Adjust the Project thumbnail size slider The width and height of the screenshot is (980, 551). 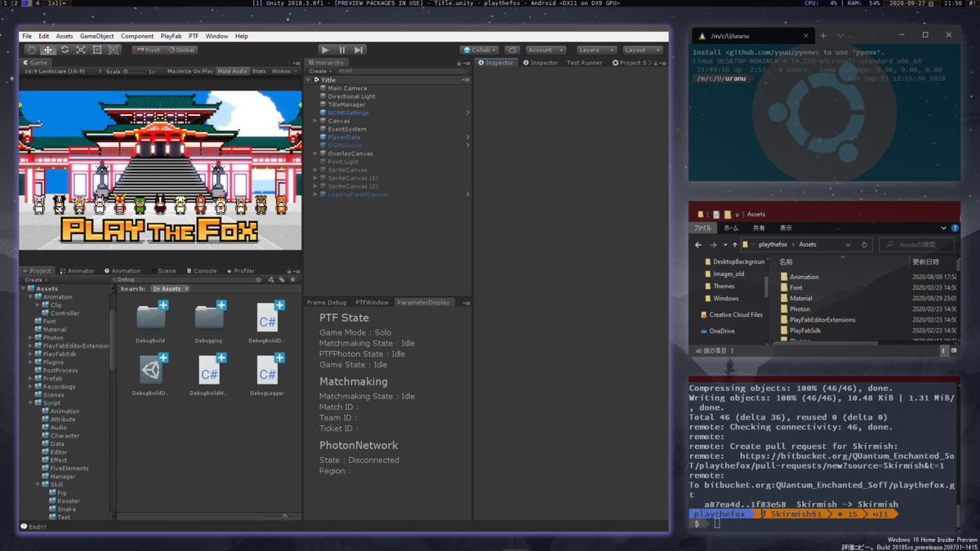[x=278, y=516]
